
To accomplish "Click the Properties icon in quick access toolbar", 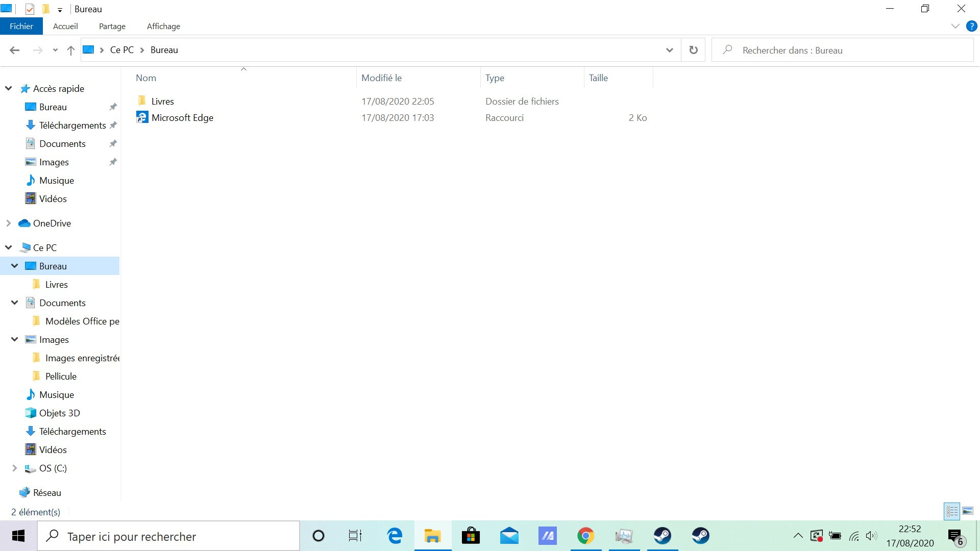I will [30, 9].
